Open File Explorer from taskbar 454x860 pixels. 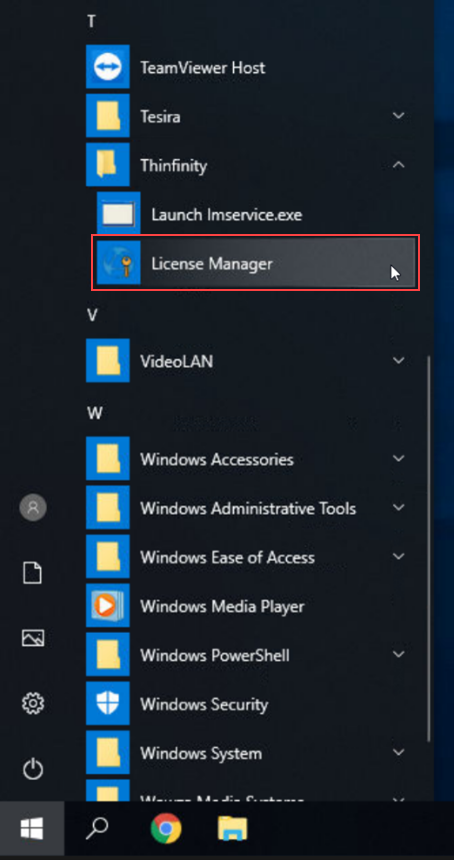(232, 828)
